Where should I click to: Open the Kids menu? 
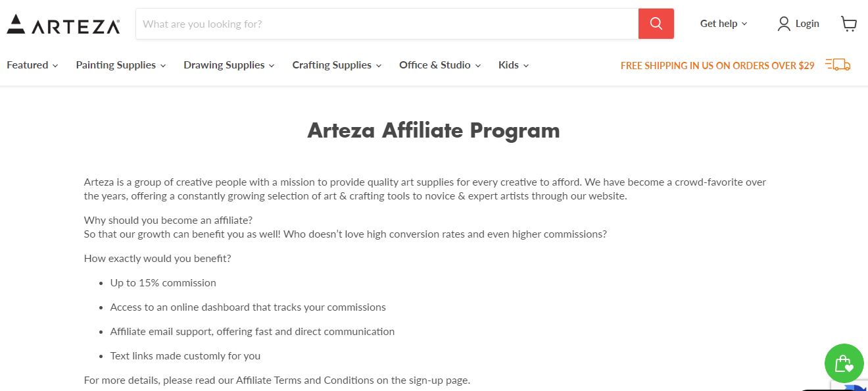coord(514,65)
